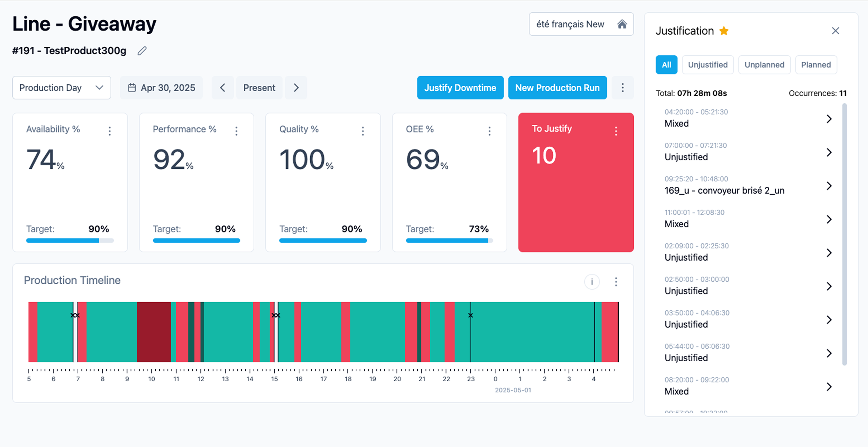Select the Unjustified filter chip
The width and height of the screenshot is (868, 447).
click(x=708, y=65)
